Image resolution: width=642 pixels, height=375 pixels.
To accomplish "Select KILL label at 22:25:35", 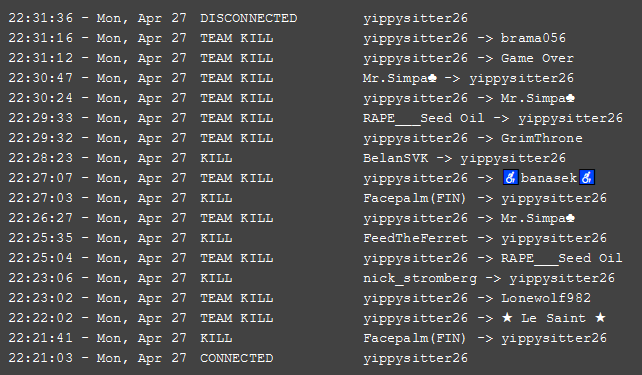I will tap(216, 238).
